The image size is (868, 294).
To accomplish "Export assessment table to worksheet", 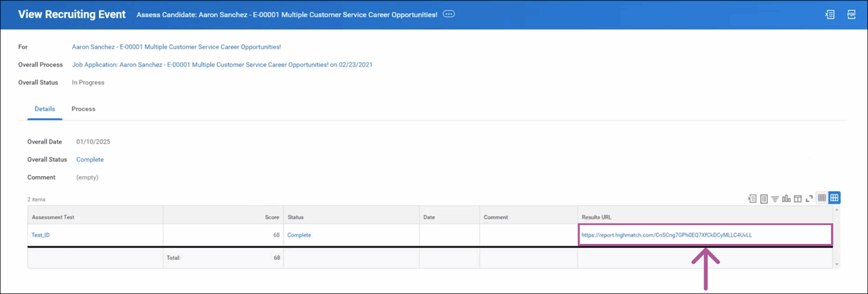I will pos(764,199).
